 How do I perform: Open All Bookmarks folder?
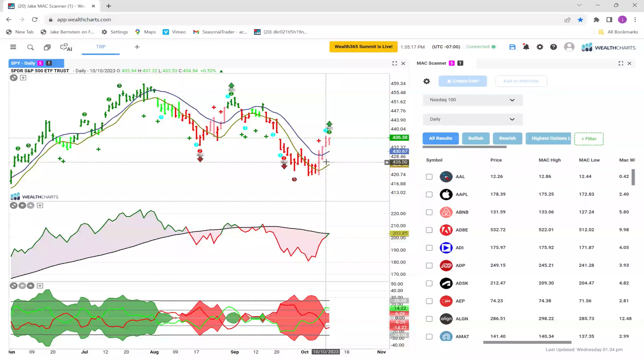[x=619, y=32]
